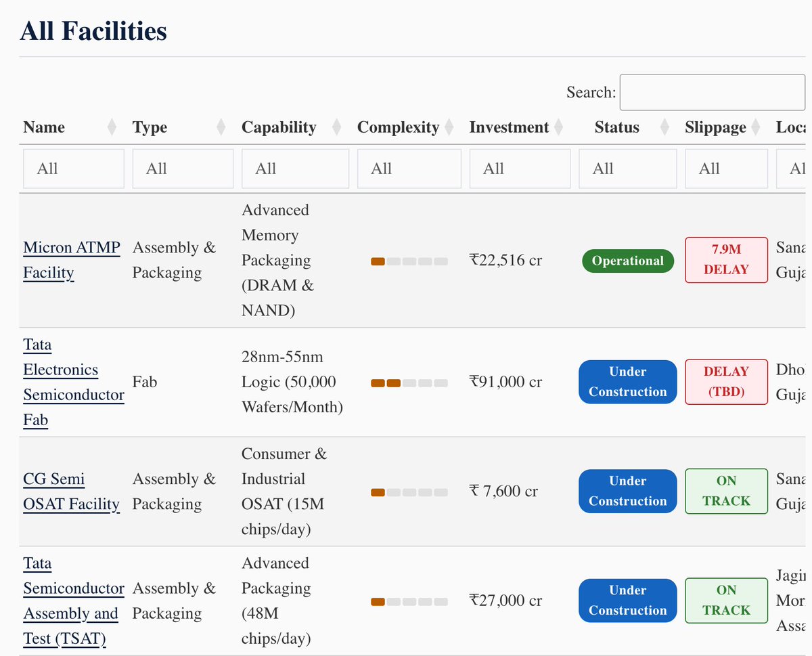Click the Slippage column header
This screenshot has width=812, height=656.
[x=715, y=127]
